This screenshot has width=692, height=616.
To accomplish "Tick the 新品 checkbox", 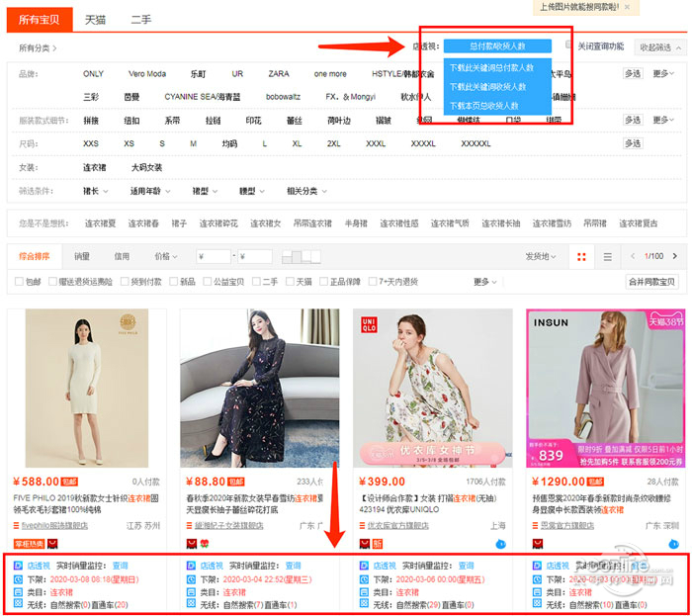I will click(x=173, y=281).
